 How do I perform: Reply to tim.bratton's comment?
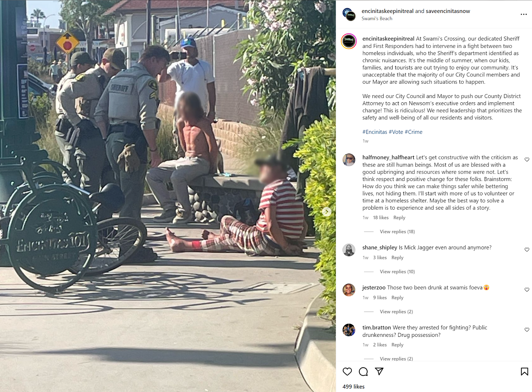click(x=397, y=345)
